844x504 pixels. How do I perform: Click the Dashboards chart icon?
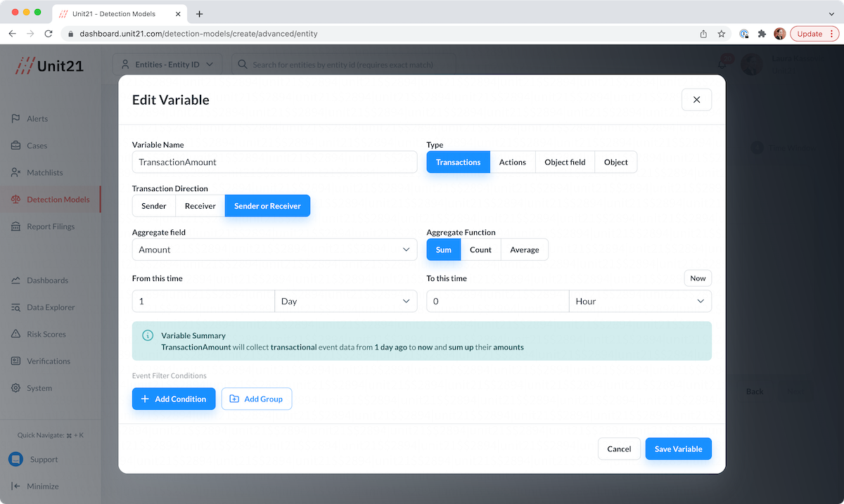15,280
